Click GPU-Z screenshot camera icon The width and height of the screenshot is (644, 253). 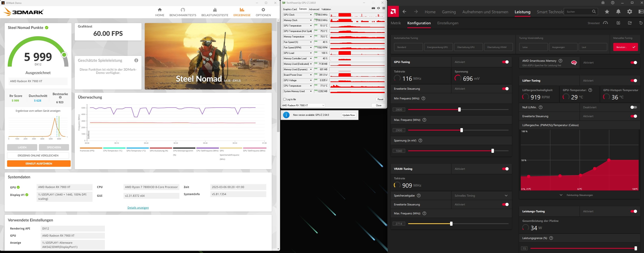click(x=373, y=8)
